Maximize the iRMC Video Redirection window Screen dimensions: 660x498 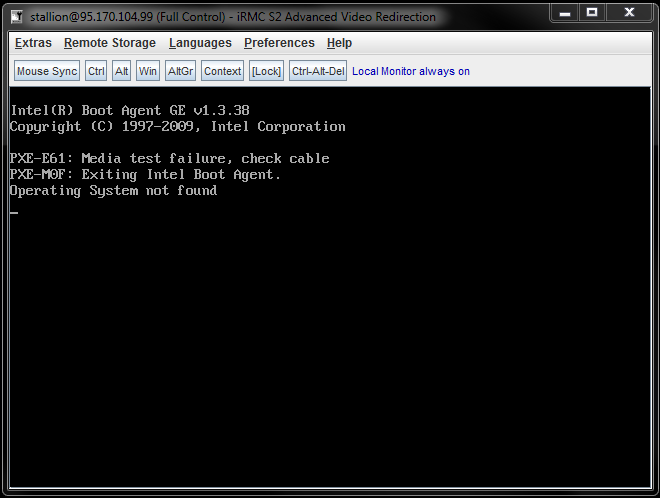[x=592, y=13]
